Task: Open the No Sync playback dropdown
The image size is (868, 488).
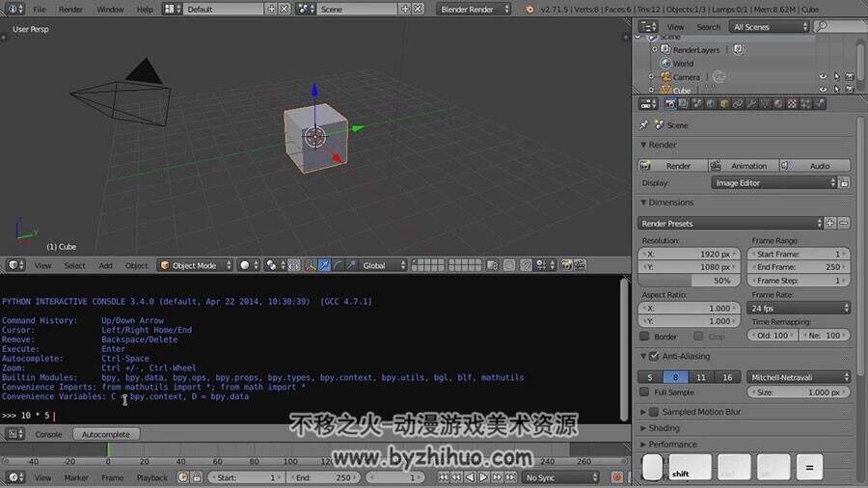Action: point(560,477)
